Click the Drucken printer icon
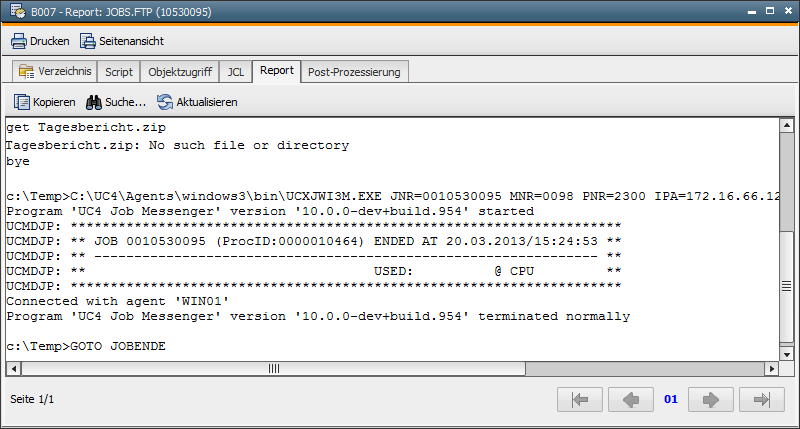Viewport: 800px width, 429px height. (x=19, y=41)
